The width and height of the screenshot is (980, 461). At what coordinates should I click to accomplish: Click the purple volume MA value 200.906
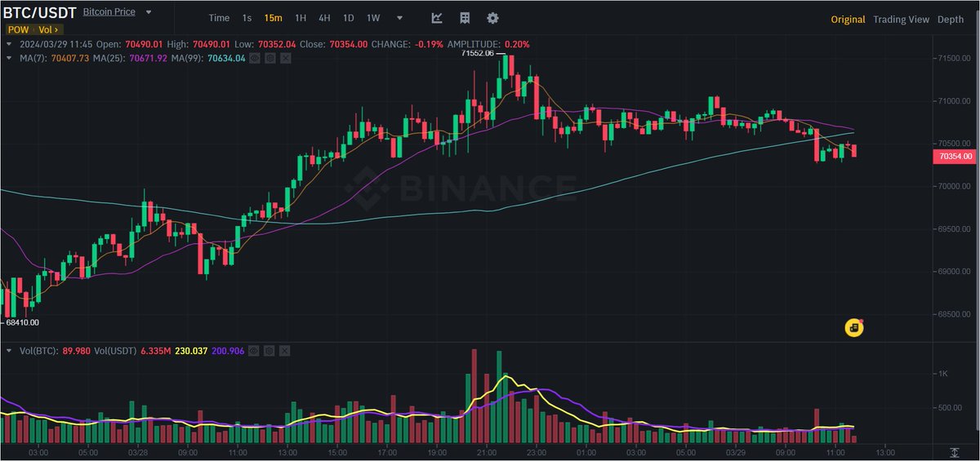[x=228, y=350]
